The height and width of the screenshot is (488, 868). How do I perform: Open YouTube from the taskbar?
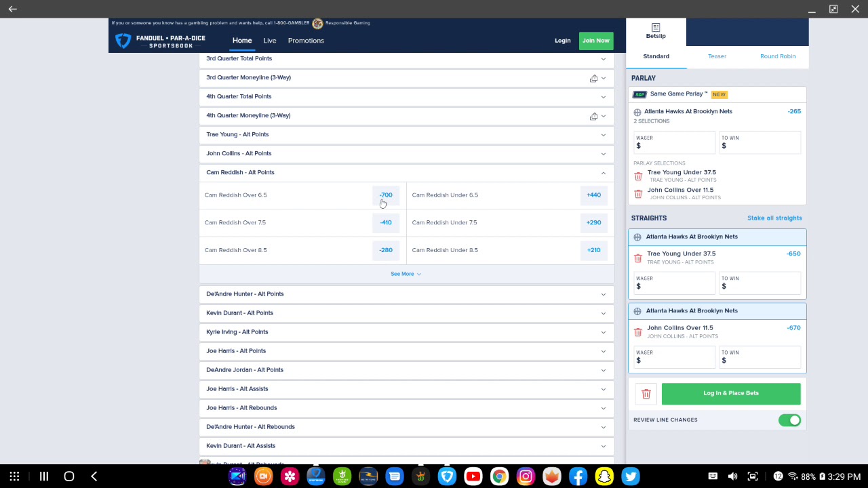473,476
